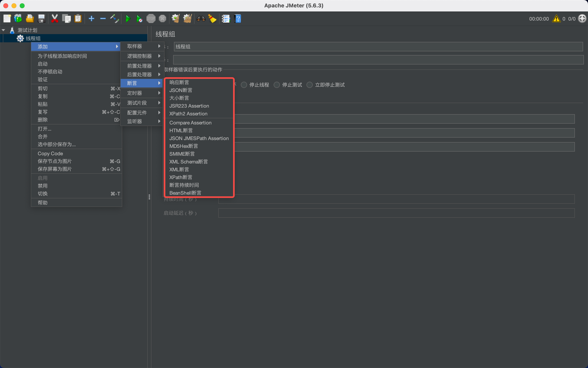The image size is (588, 368).
Task: Choose JSR223 Assertion menu item
Action: coord(199,106)
